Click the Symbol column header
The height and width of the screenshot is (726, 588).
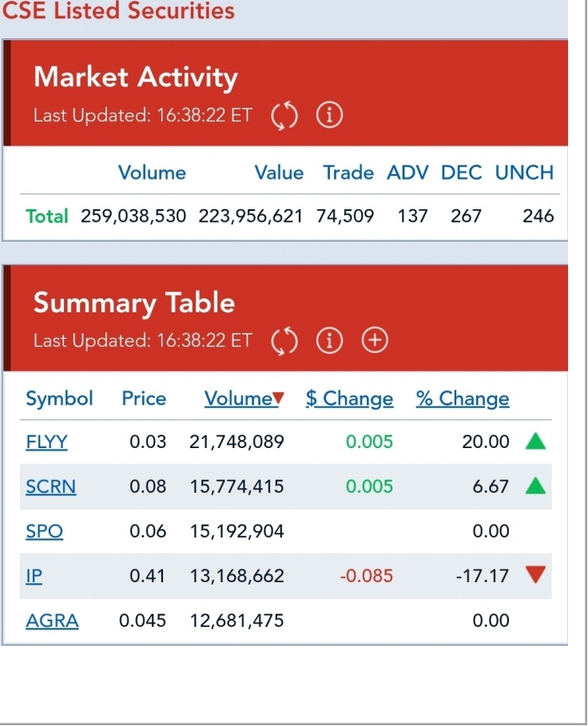(x=59, y=399)
